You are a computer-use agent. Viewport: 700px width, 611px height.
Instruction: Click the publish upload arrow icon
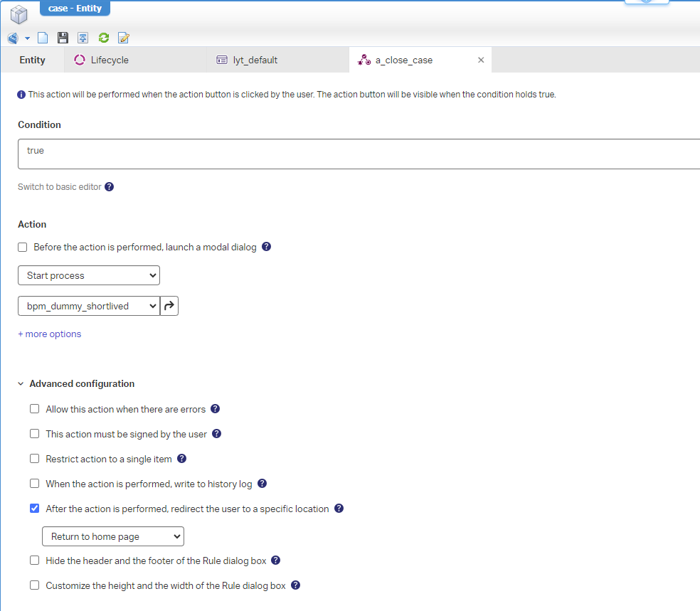(83, 38)
